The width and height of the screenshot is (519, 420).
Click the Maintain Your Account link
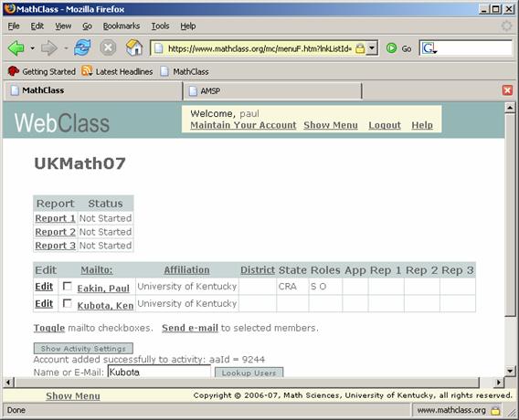pos(243,125)
